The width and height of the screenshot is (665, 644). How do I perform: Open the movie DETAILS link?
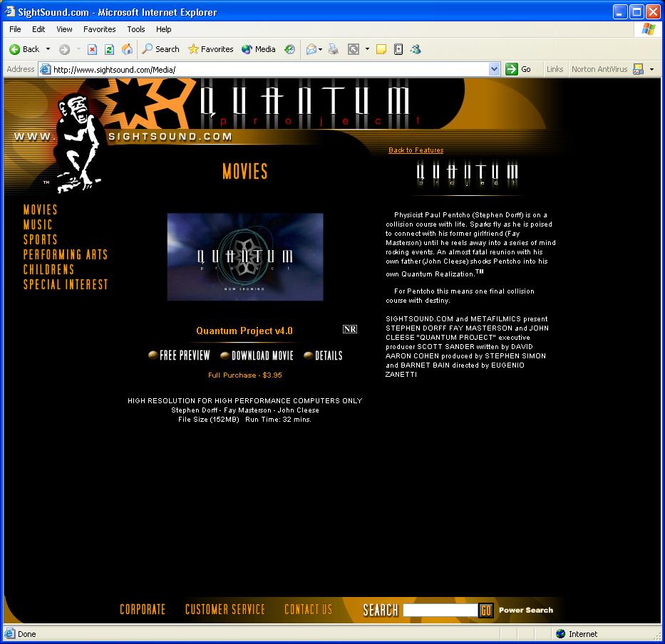(323, 355)
